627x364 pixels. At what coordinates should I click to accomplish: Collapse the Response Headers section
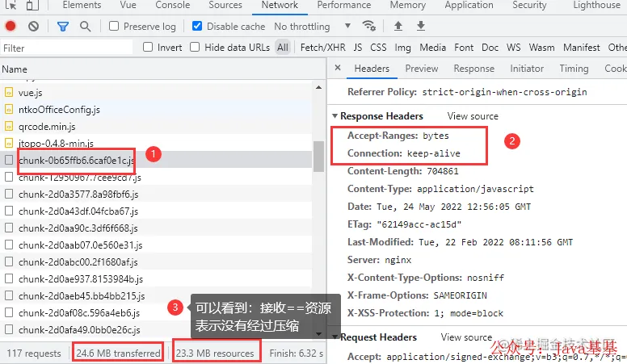(335, 116)
